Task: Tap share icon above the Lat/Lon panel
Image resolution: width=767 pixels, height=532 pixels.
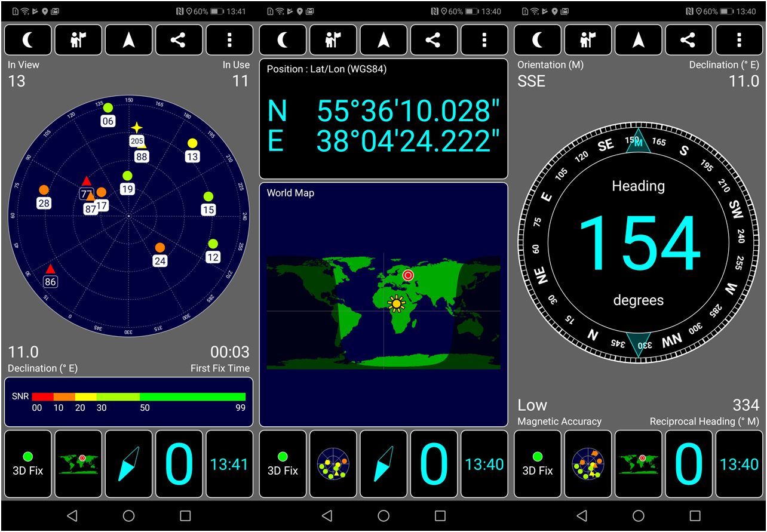Action: point(433,40)
